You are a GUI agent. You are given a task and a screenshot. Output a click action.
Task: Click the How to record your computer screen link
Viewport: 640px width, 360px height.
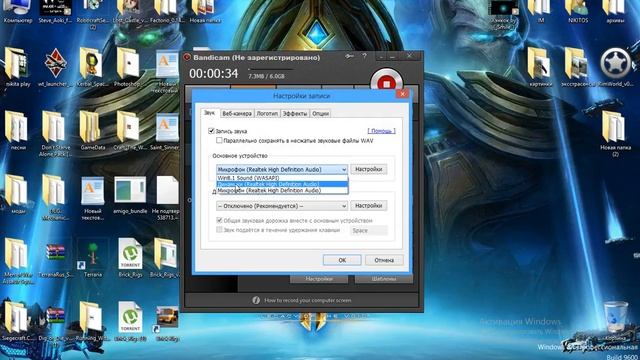tap(307, 300)
